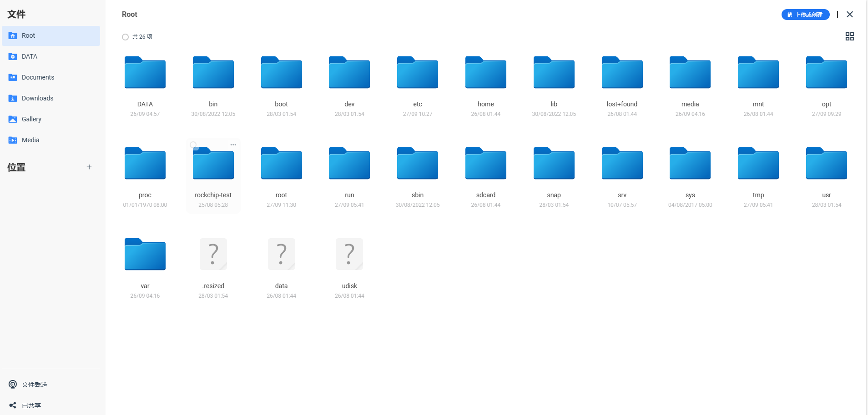
Task: Open the bin folder
Action: pos(213,72)
